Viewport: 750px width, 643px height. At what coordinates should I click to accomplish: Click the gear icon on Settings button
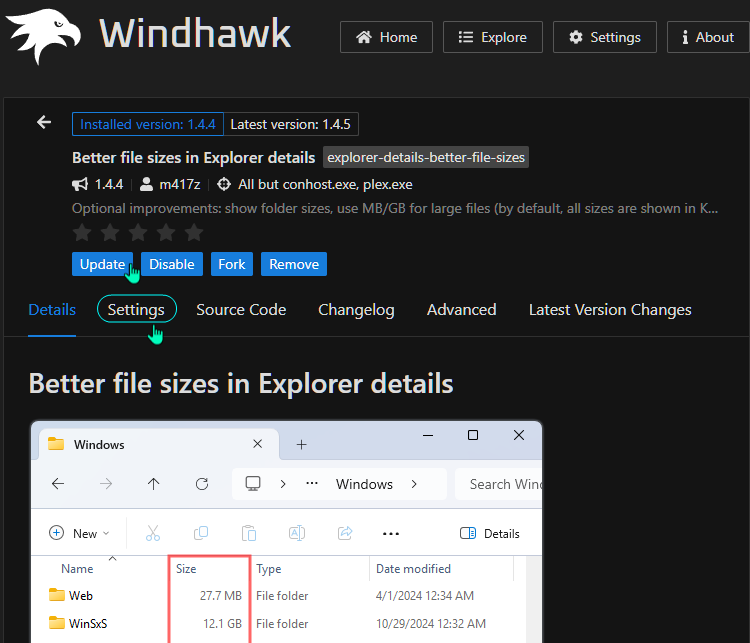click(x=576, y=37)
